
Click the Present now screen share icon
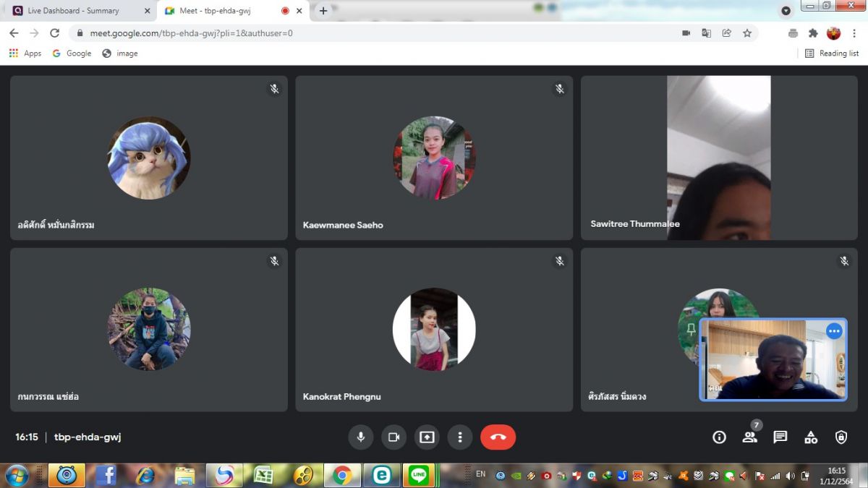click(x=427, y=437)
